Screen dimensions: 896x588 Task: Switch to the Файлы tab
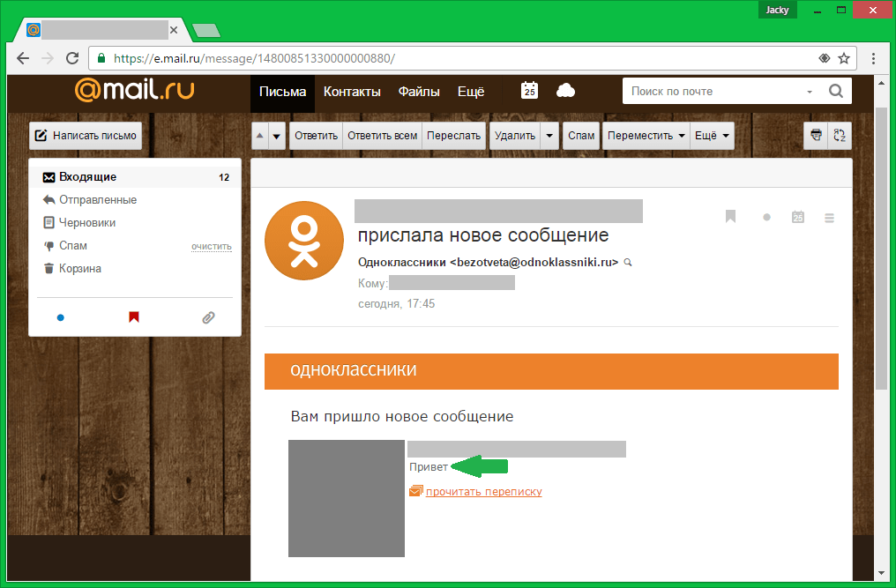[x=419, y=92]
